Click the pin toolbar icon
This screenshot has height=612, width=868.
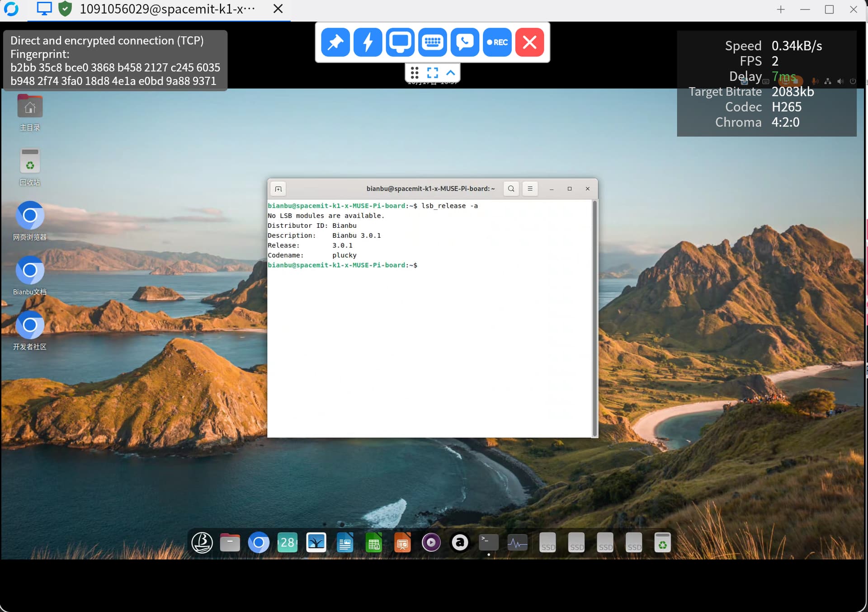click(335, 42)
